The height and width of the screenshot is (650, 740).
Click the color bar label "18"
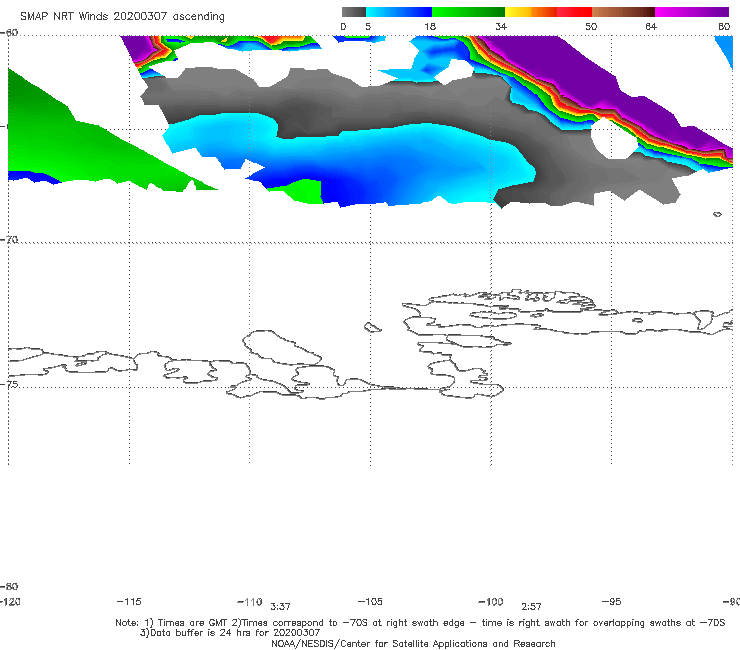(x=430, y=26)
